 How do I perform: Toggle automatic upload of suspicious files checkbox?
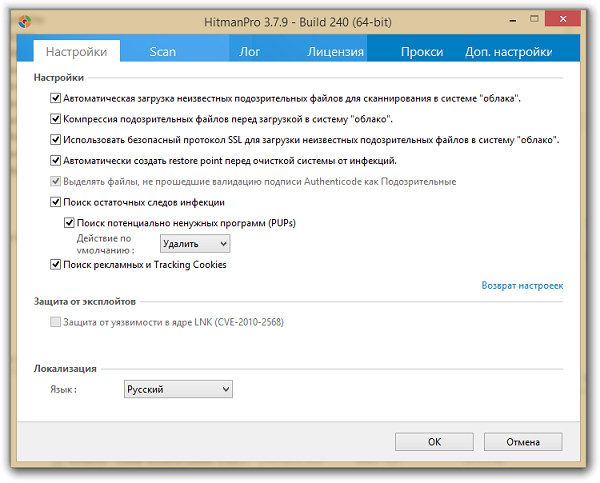56,99
